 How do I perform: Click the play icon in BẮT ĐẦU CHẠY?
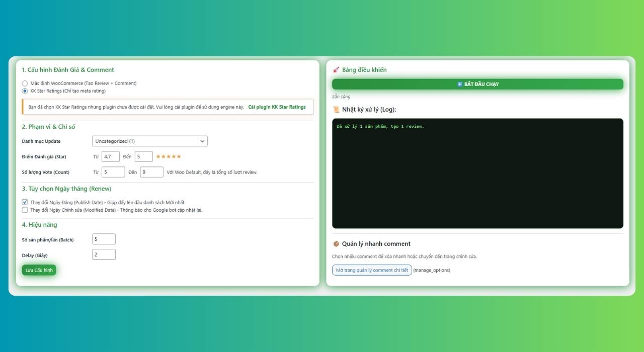(x=460, y=84)
